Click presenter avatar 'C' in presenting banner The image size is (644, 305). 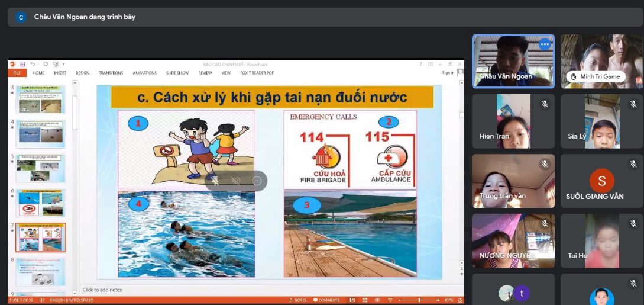coord(21,17)
